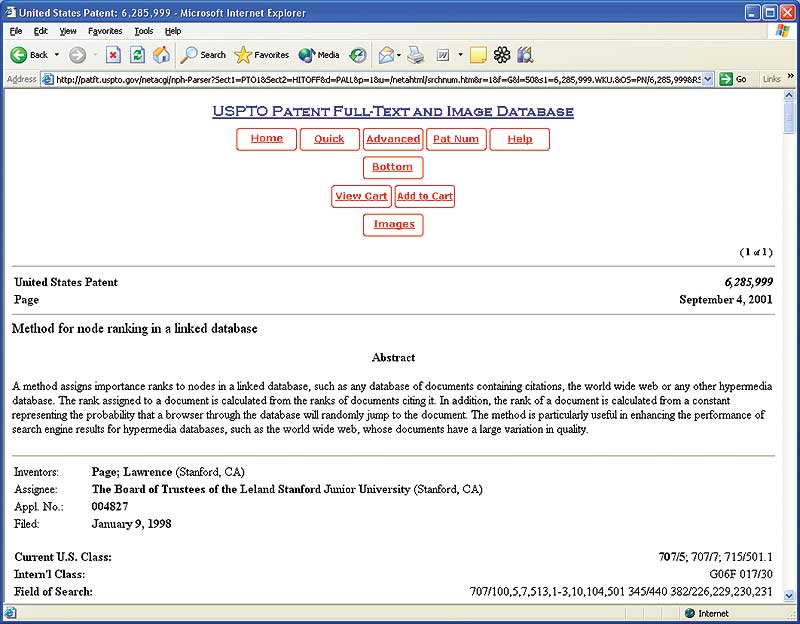This screenshot has width=800, height=624.
Task: Click the red Home button on page
Action: pos(266,139)
